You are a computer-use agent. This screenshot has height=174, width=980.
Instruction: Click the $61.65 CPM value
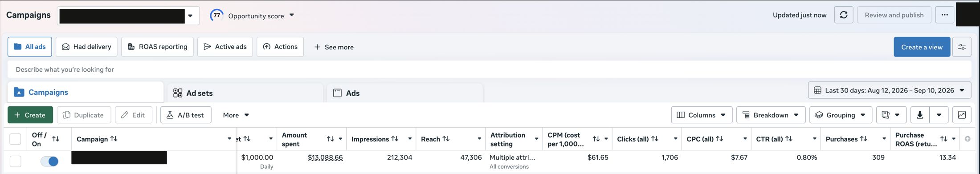598,158
